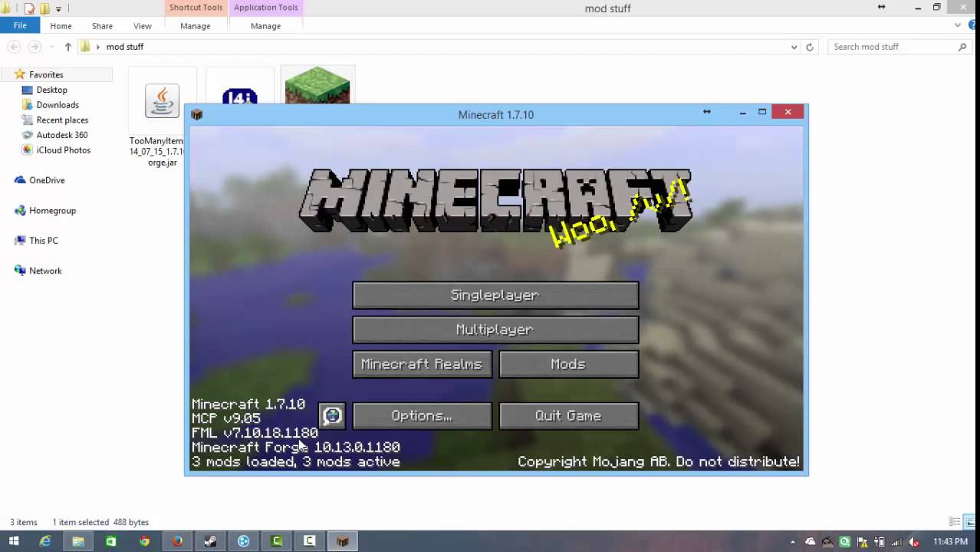Click double-arrow icon in Minecraft title bar
Viewport: 980px width, 552px height.
coord(707,112)
